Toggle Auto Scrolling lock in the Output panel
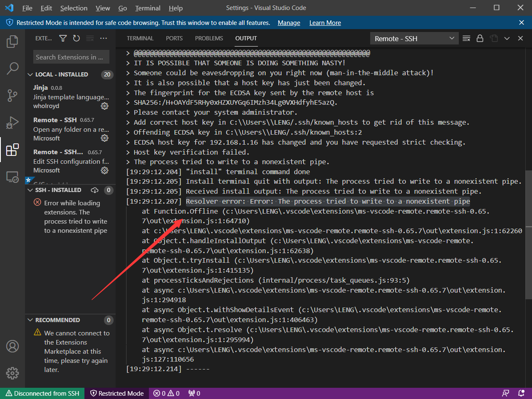Screen dimensions: 532x399 coord(480,38)
